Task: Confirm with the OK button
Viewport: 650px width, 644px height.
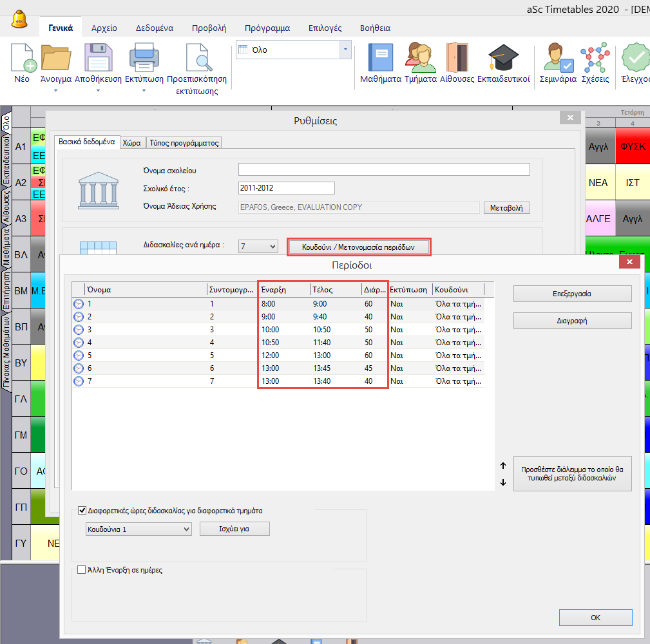Action: (x=595, y=618)
